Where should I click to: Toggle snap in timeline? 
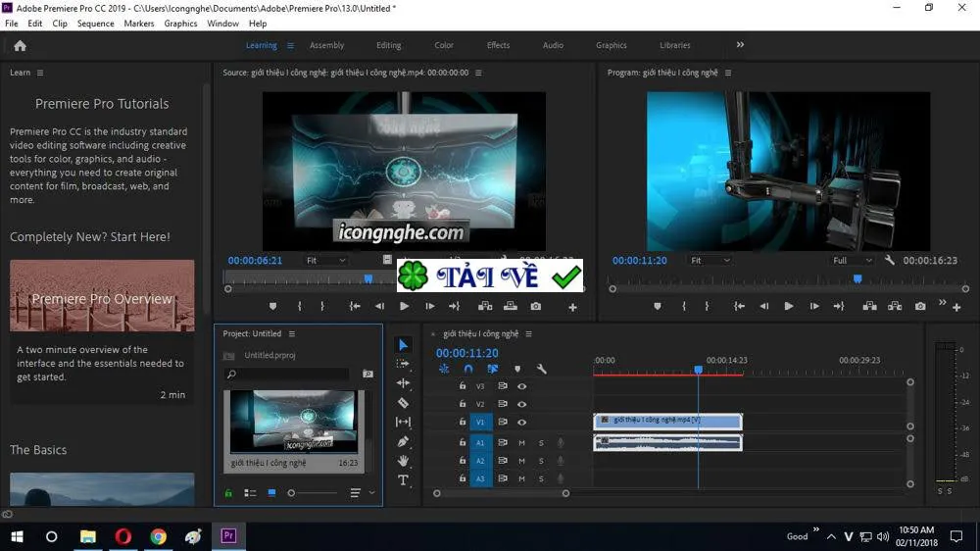[468, 369]
